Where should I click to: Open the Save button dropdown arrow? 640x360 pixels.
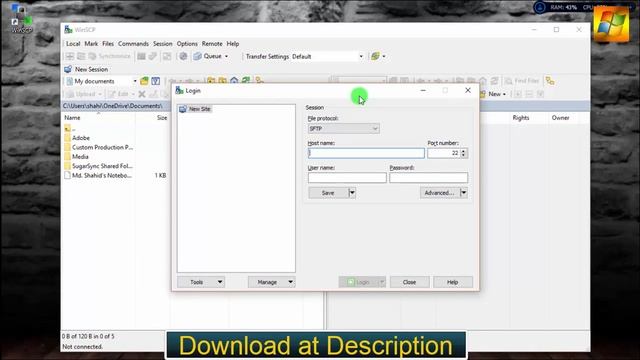tap(352, 193)
